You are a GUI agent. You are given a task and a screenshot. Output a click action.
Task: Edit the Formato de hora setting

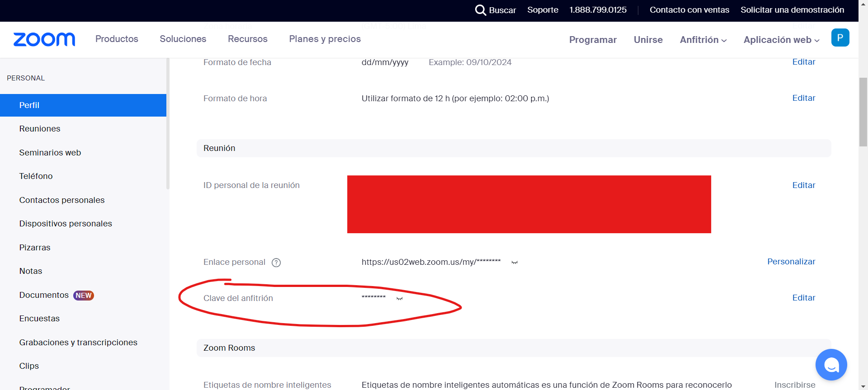(803, 98)
